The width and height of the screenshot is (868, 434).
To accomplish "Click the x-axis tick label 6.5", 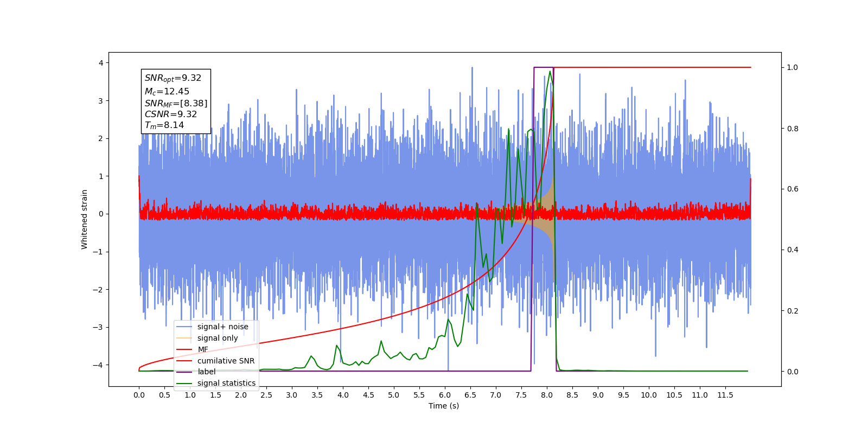I will click(470, 395).
